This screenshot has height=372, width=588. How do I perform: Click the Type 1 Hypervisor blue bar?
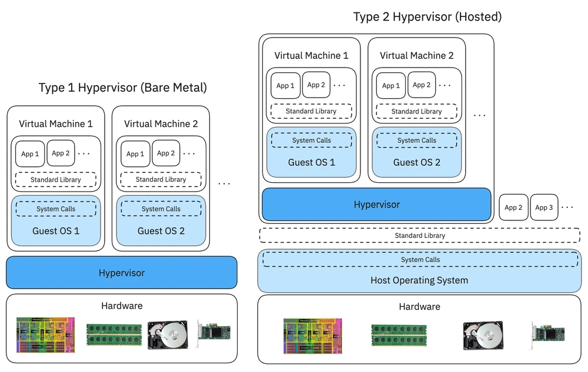[122, 273]
